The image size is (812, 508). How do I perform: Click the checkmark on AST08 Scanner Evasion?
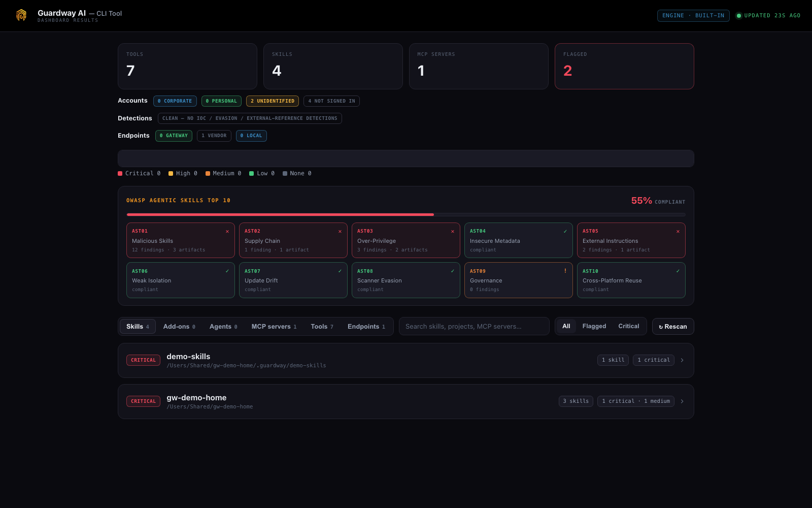453,271
